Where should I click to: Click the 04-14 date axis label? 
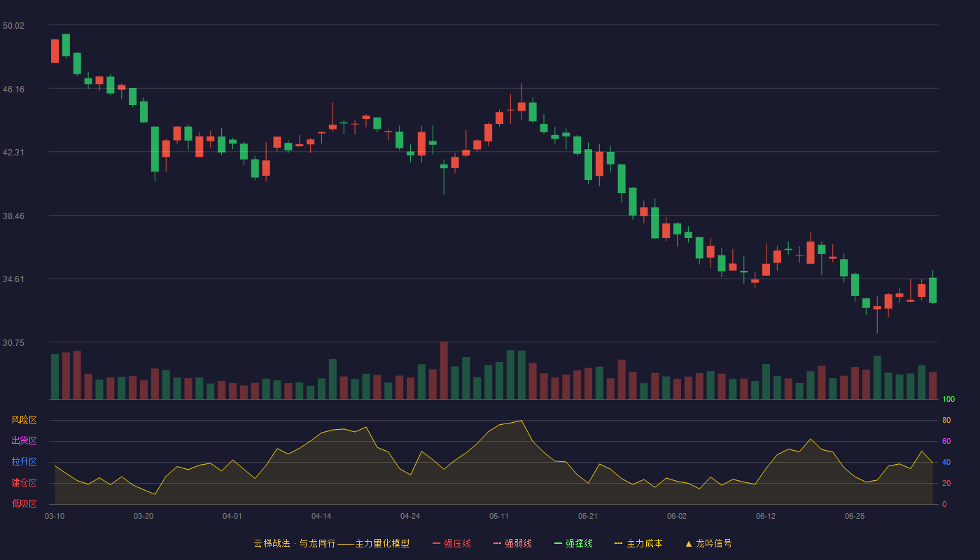[x=321, y=516]
